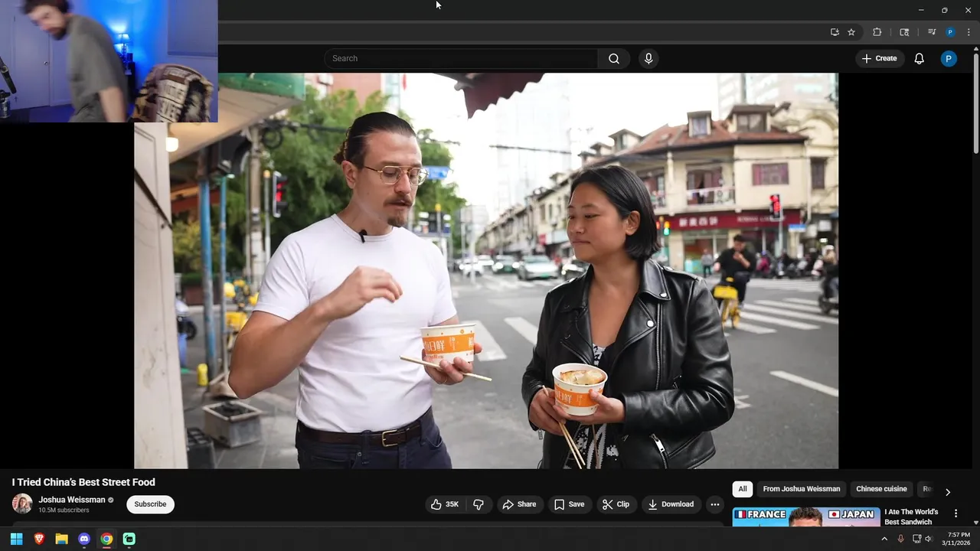Switch to Chrome in taskbar
Image resolution: width=980 pixels, height=551 pixels.
(106, 539)
